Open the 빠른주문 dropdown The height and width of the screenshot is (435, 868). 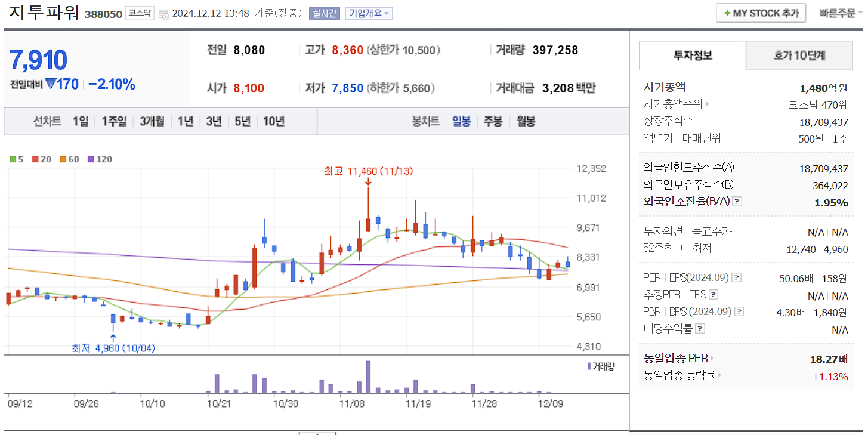(x=842, y=13)
